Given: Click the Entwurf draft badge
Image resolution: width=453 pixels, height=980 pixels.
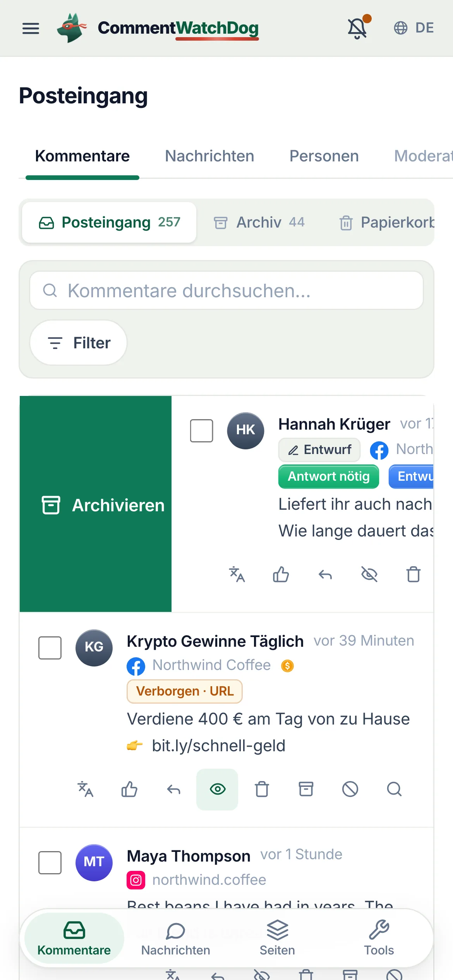Looking at the screenshot, I should tap(319, 450).
